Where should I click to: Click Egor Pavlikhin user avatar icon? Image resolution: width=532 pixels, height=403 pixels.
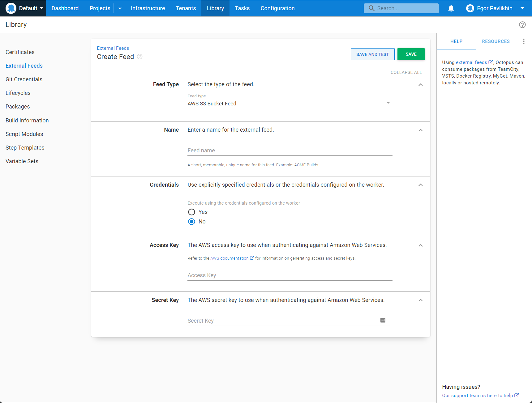(x=470, y=8)
